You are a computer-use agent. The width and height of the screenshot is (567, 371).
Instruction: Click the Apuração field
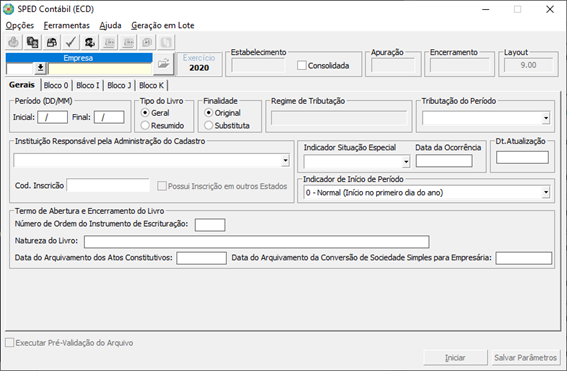[393, 65]
